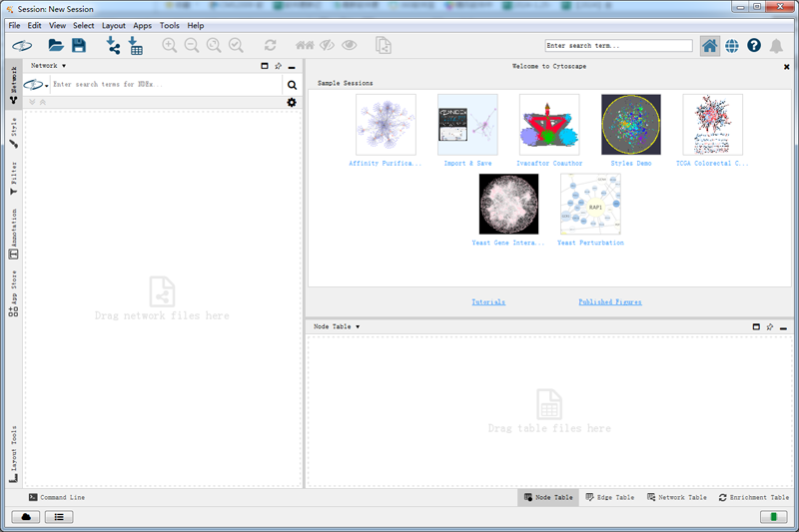
Task: Click the new network from selection icon
Action: tap(384, 45)
